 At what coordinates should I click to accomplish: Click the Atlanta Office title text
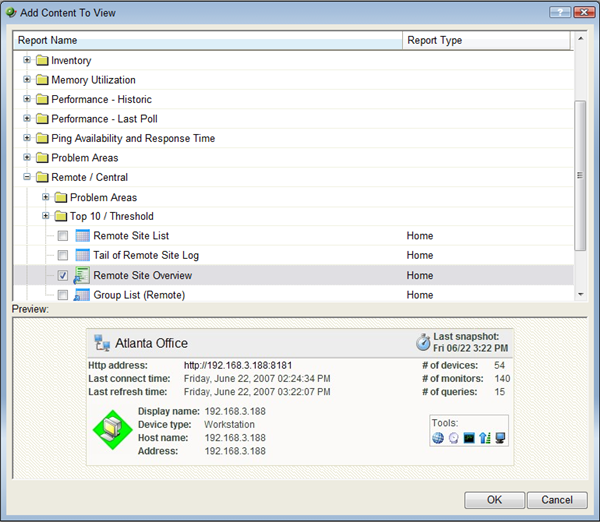pyautogui.click(x=152, y=343)
